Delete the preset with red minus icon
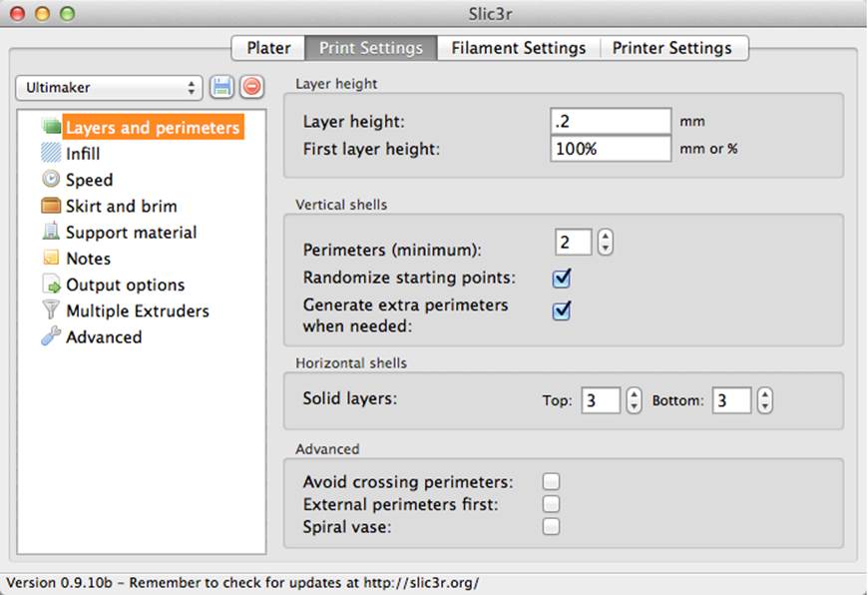 tap(251, 87)
